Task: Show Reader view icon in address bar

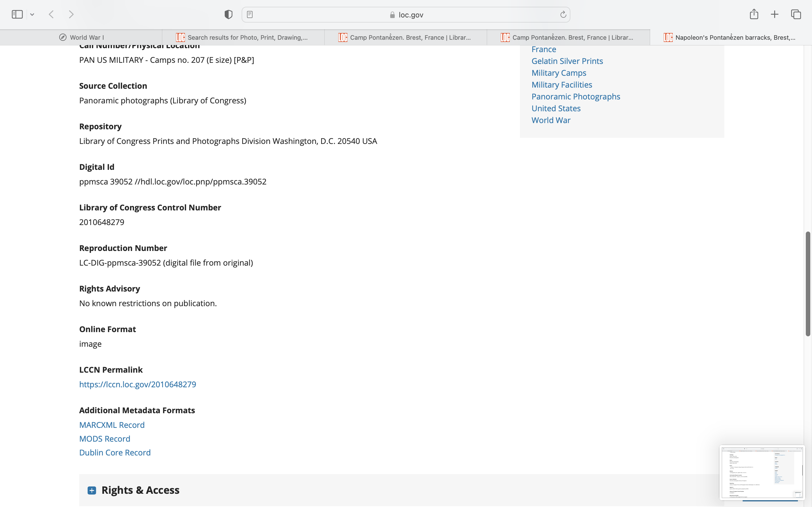Action: [250, 14]
